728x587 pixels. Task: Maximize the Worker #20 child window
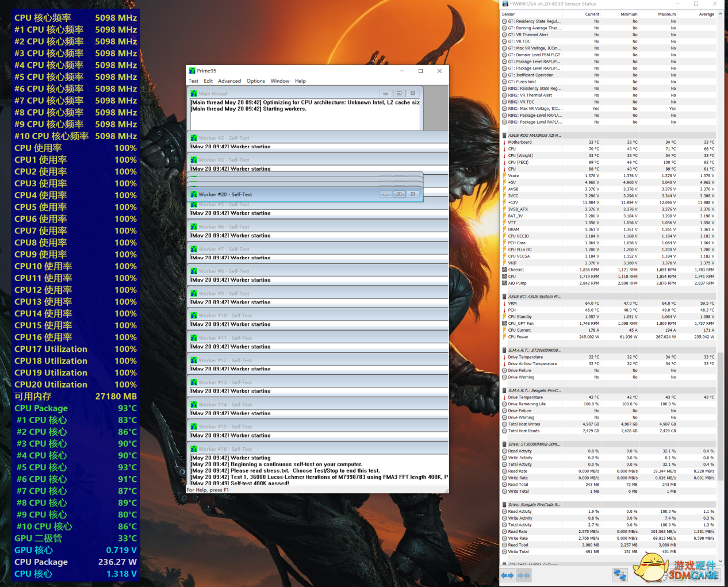tap(399, 194)
